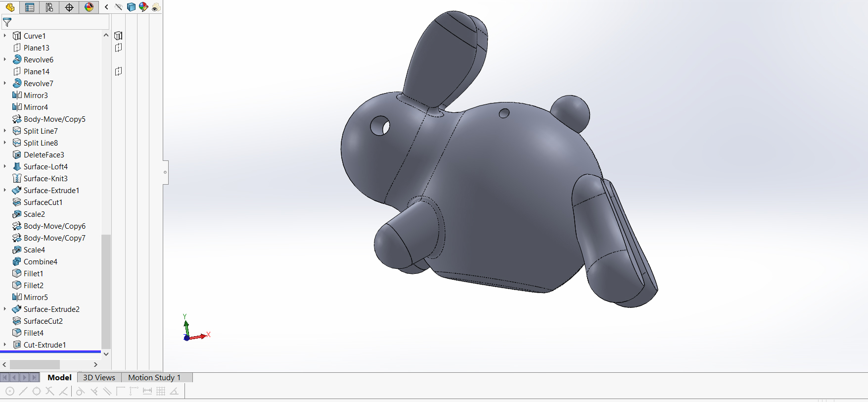
Task: Open the DisplayManager color ball tab
Action: pos(89,7)
